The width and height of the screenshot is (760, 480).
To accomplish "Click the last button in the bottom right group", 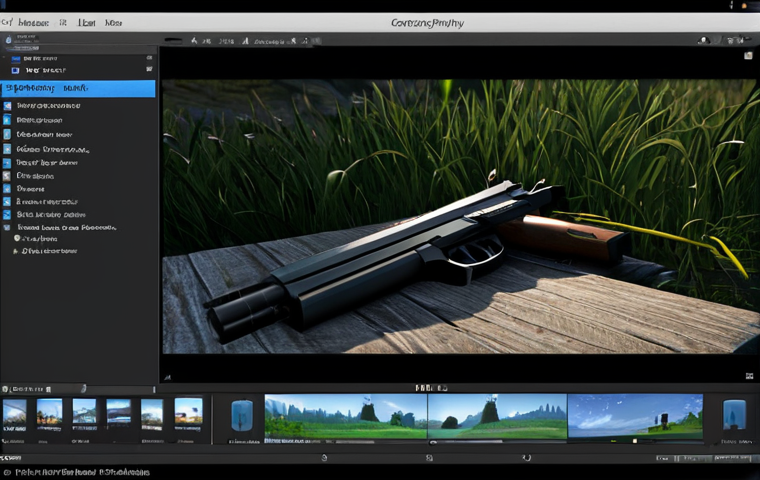I will pyautogui.click(x=733, y=458).
